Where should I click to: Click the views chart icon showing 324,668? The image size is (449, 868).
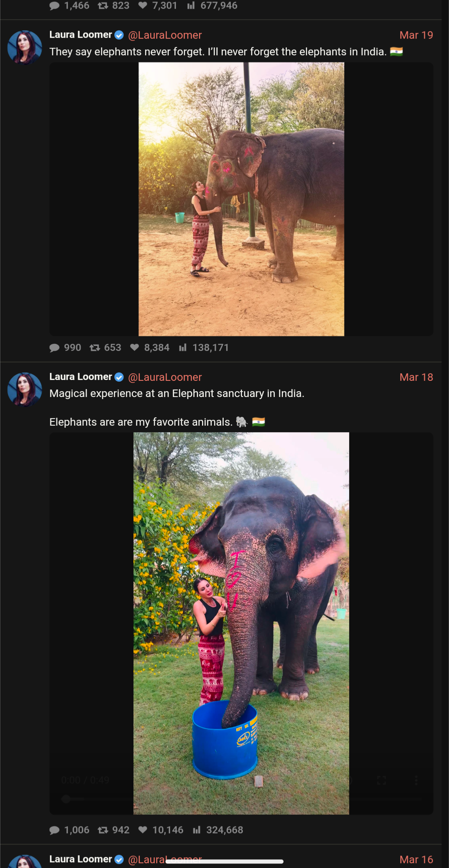tap(197, 830)
